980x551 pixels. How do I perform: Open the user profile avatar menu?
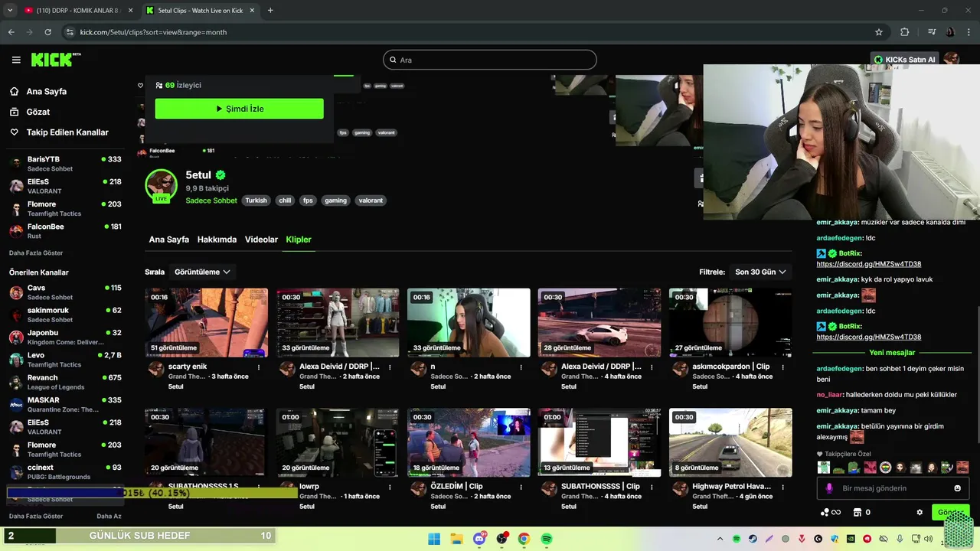pos(952,60)
